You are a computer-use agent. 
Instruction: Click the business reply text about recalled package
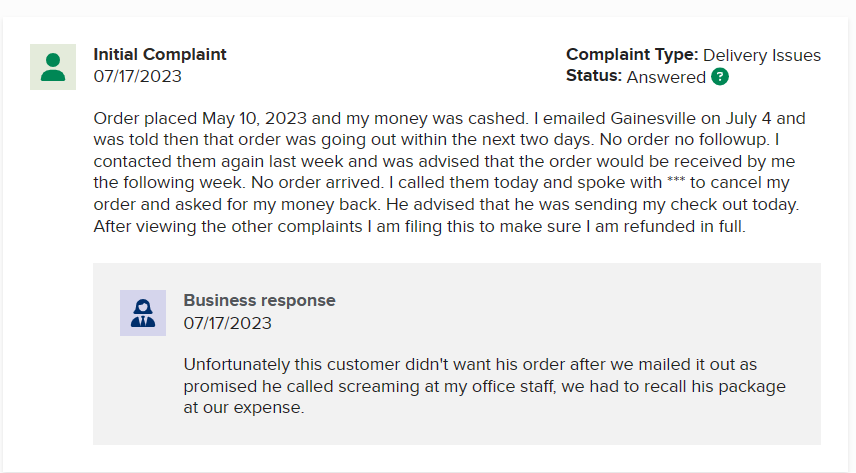tap(484, 386)
